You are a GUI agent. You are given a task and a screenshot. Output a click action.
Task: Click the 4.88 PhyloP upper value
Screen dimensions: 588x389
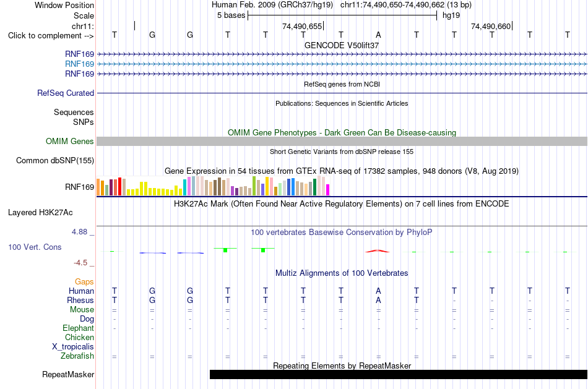tap(79, 231)
